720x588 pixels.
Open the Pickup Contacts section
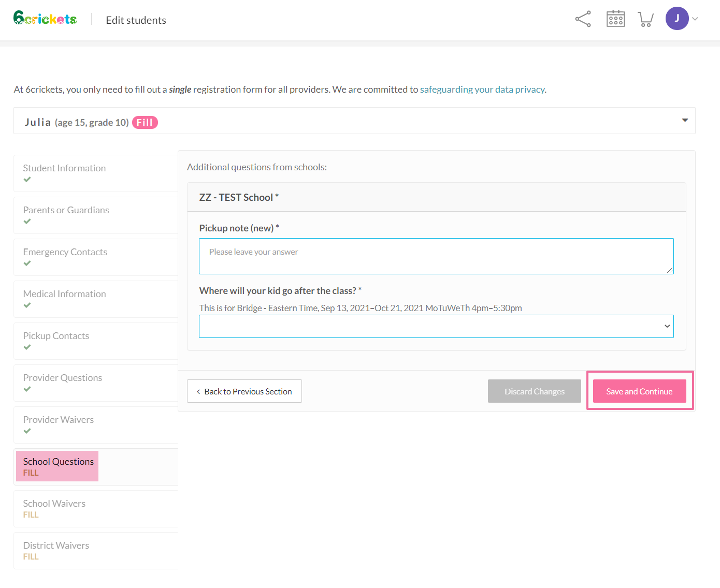click(56, 336)
